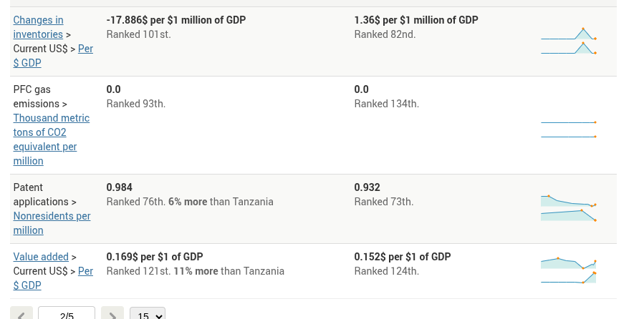The height and width of the screenshot is (319, 644).
Task: Go to the previous page arrow
Action: click(21, 314)
